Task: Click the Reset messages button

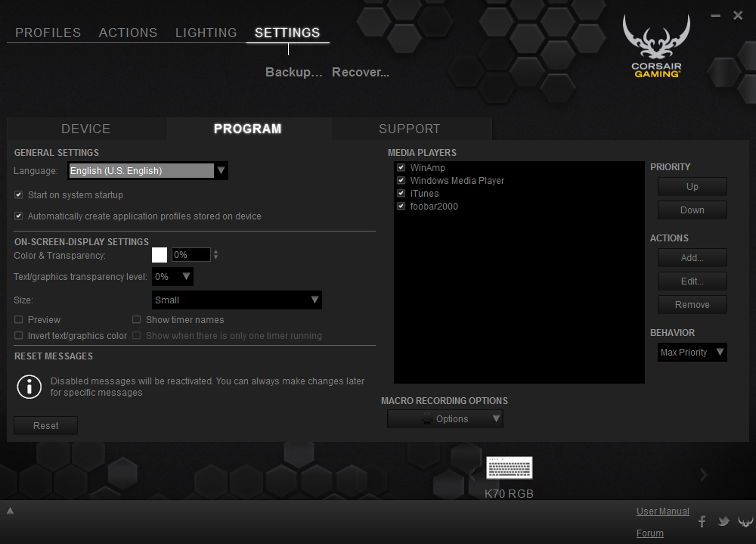Action: (x=45, y=426)
